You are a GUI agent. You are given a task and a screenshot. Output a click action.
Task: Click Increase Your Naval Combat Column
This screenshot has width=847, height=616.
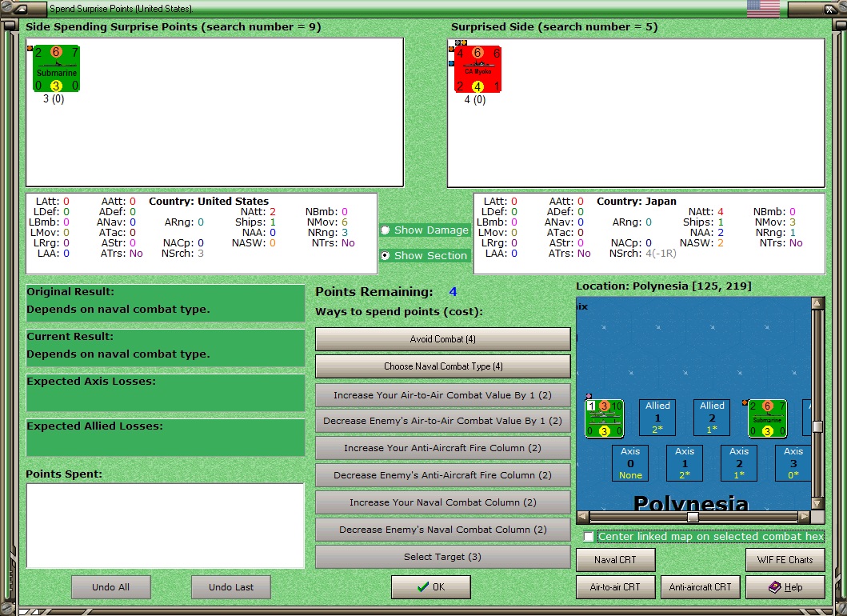click(443, 502)
